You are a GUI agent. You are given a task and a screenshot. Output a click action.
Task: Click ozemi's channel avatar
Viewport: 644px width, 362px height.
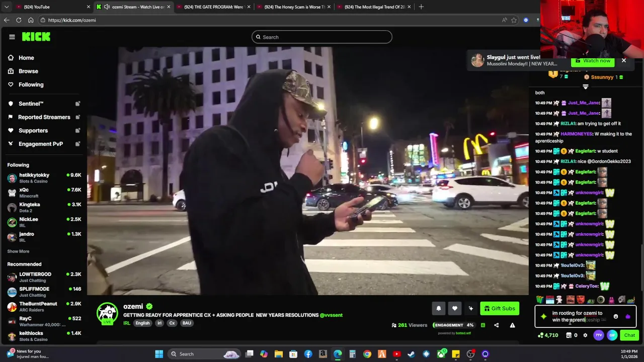pyautogui.click(x=107, y=314)
